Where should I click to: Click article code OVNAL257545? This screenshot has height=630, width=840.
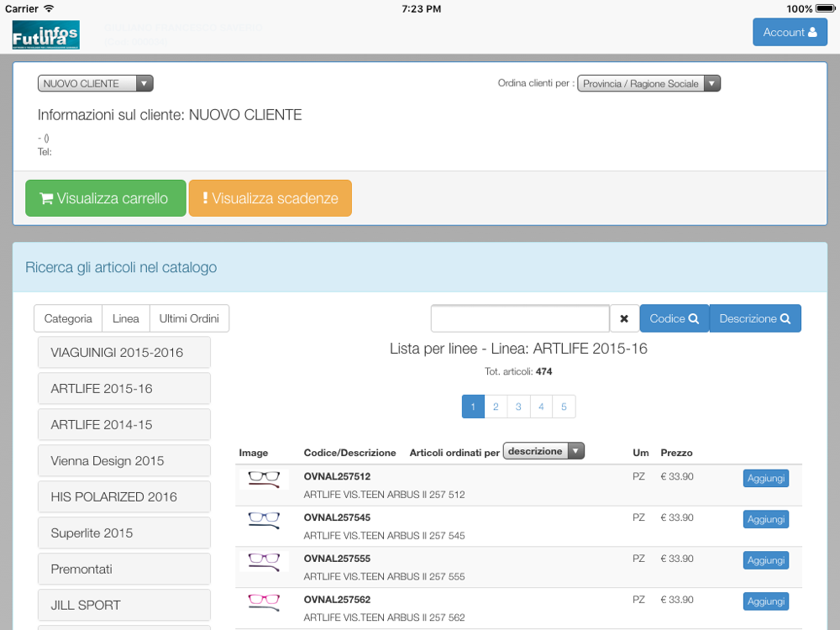tap(337, 517)
